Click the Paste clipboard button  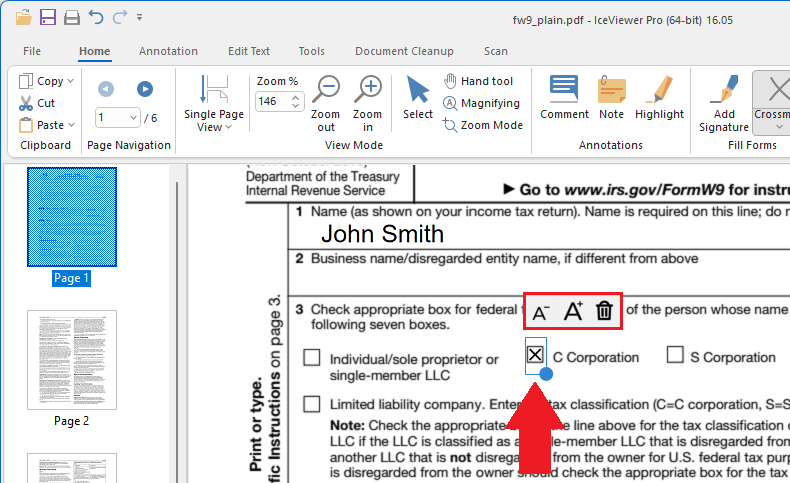coord(42,124)
